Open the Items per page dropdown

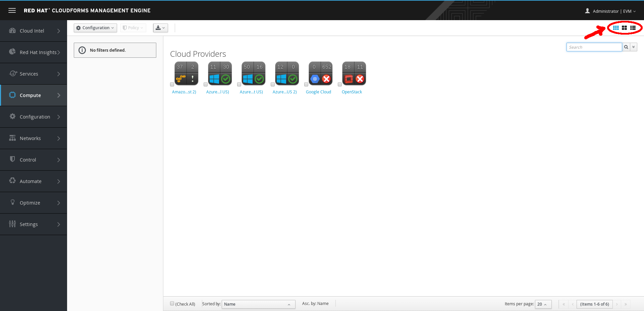[543, 304]
